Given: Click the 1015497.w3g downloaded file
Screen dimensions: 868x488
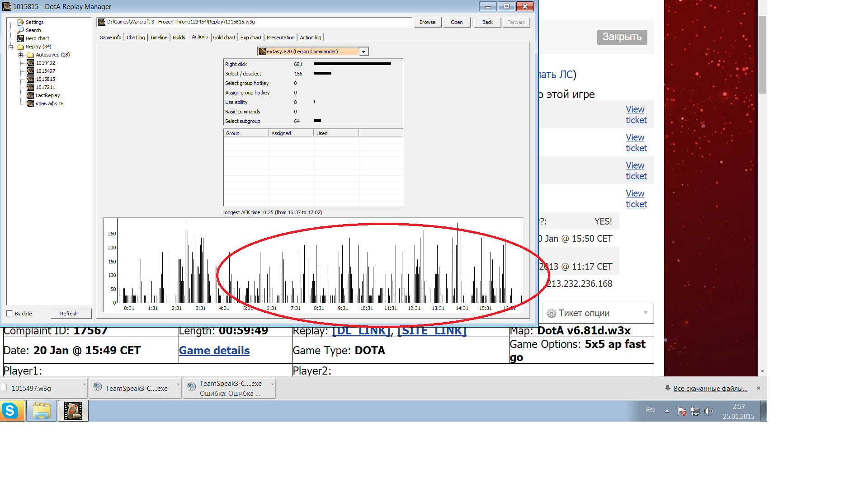Looking at the screenshot, I should 40,388.
